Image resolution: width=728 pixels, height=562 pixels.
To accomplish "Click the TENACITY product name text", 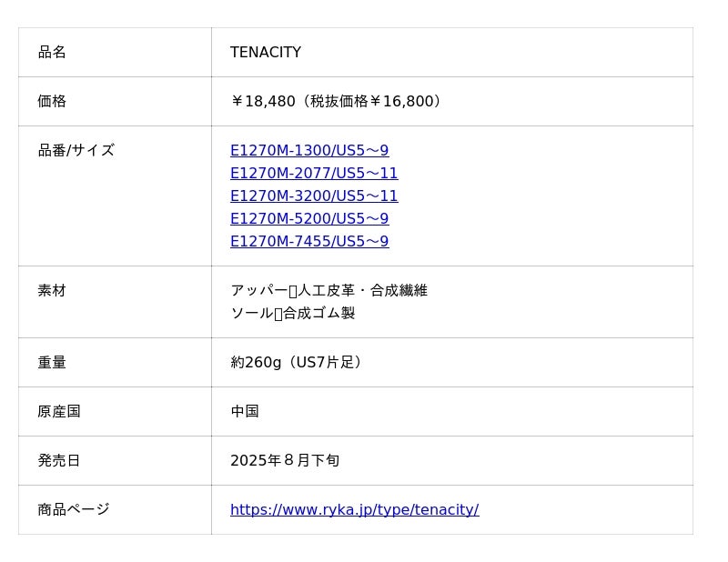I will pyautogui.click(x=266, y=53).
